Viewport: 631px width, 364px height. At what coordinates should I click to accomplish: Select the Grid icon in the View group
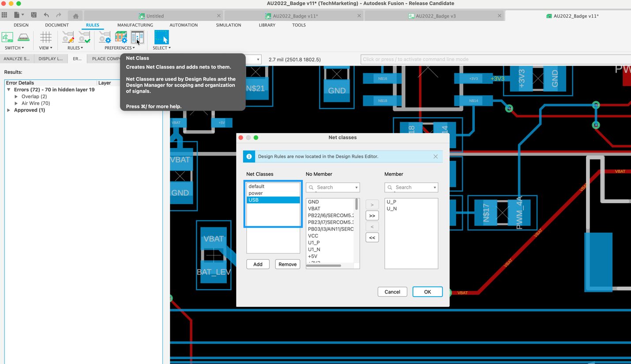click(x=45, y=37)
